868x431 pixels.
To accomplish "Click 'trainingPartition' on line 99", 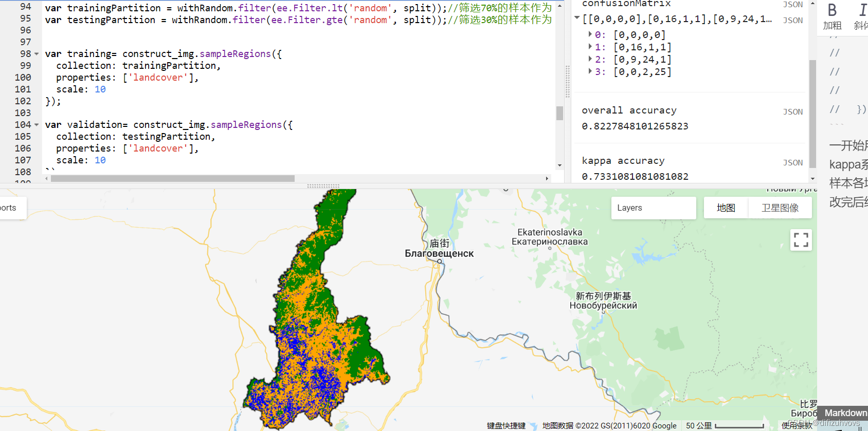I will point(169,66).
